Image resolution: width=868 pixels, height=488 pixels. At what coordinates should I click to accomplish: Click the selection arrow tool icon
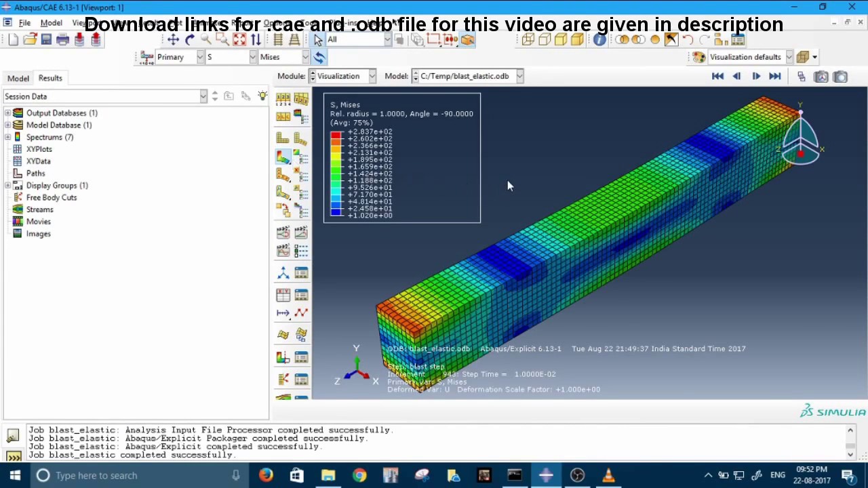click(318, 40)
